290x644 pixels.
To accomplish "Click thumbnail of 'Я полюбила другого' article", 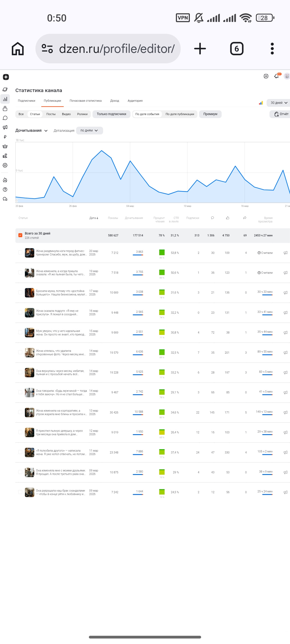I will tap(30, 452).
